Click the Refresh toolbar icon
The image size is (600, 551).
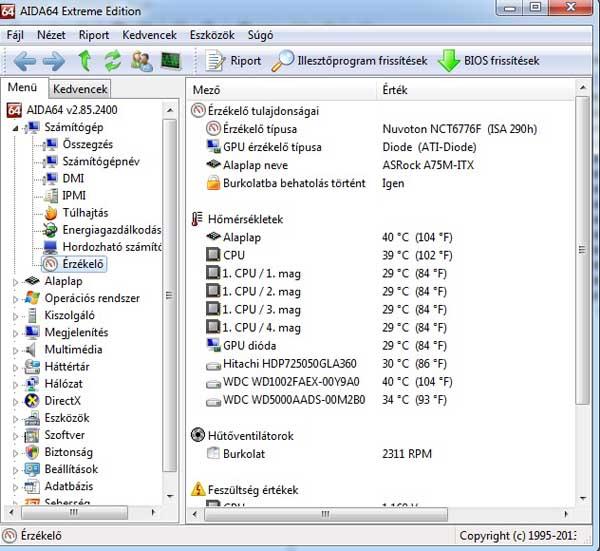tap(113, 61)
